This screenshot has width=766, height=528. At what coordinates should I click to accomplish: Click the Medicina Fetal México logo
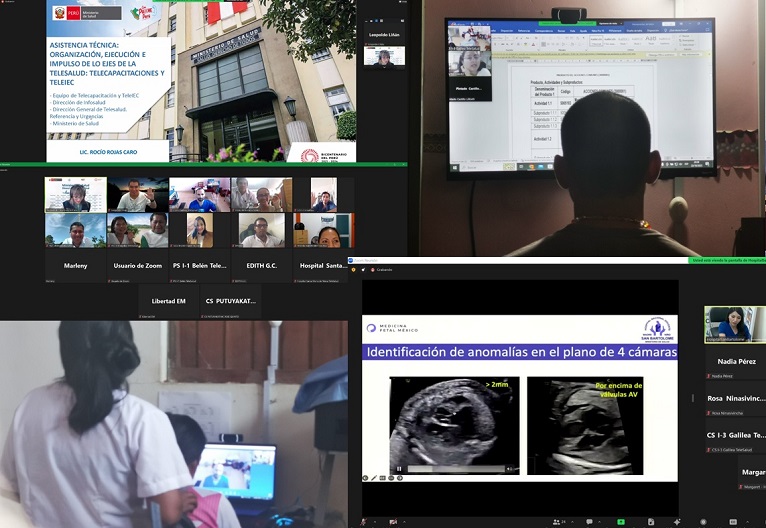[392, 328]
